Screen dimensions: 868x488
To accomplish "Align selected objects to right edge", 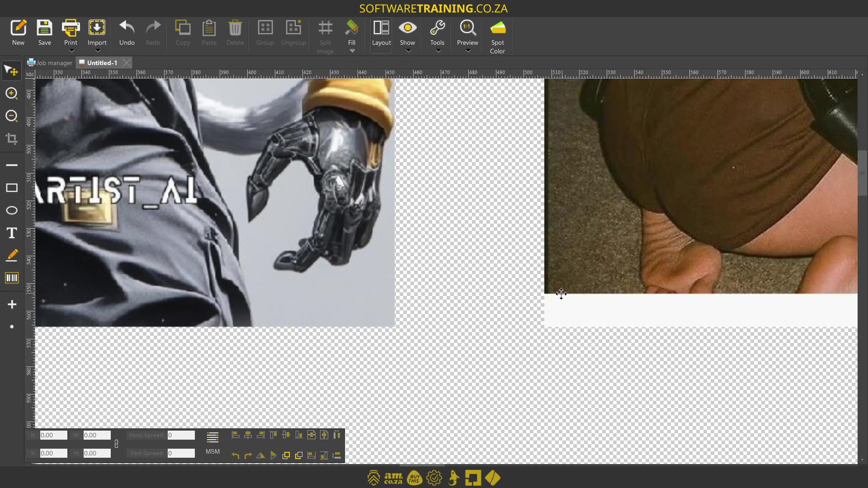I will pyautogui.click(x=261, y=435).
